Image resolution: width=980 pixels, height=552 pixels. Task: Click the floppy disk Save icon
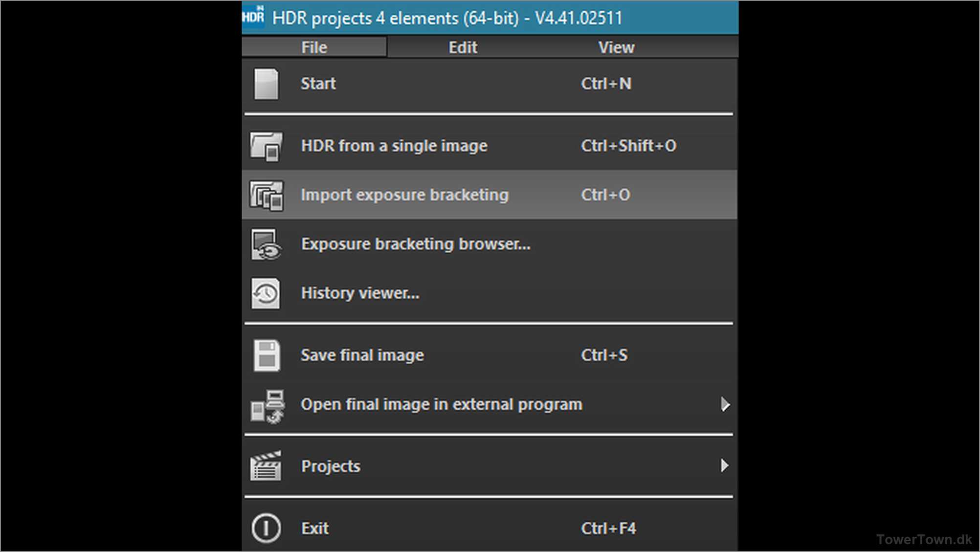pos(267,355)
